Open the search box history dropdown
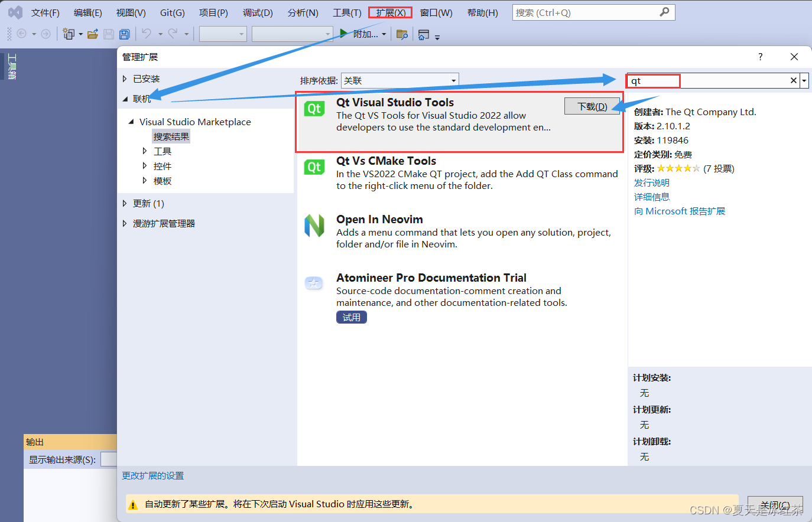Viewport: 812px width, 522px height. (804, 80)
